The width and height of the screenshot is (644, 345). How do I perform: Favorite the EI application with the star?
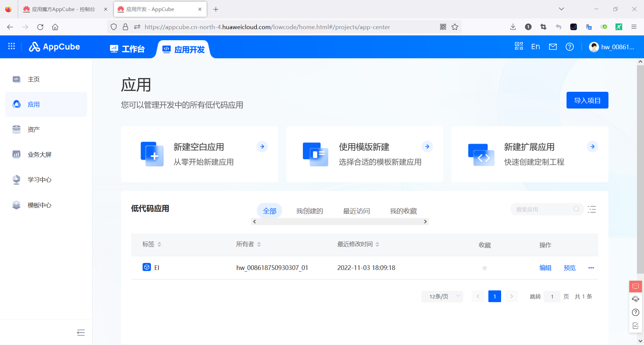(484, 268)
